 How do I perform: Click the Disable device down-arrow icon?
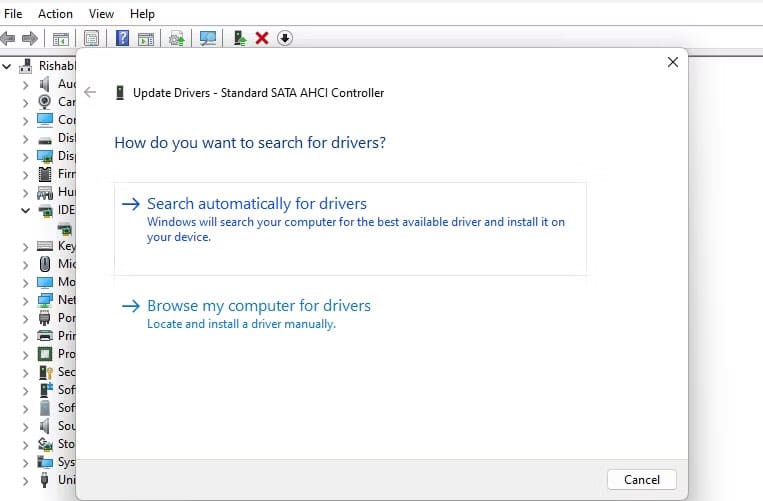click(x=285, y=38)
